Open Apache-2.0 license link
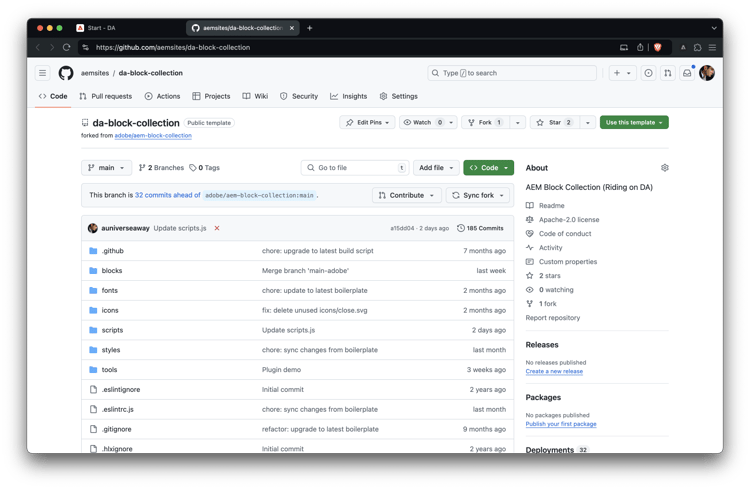Viewport: 750px width, 489px height. 569,220
